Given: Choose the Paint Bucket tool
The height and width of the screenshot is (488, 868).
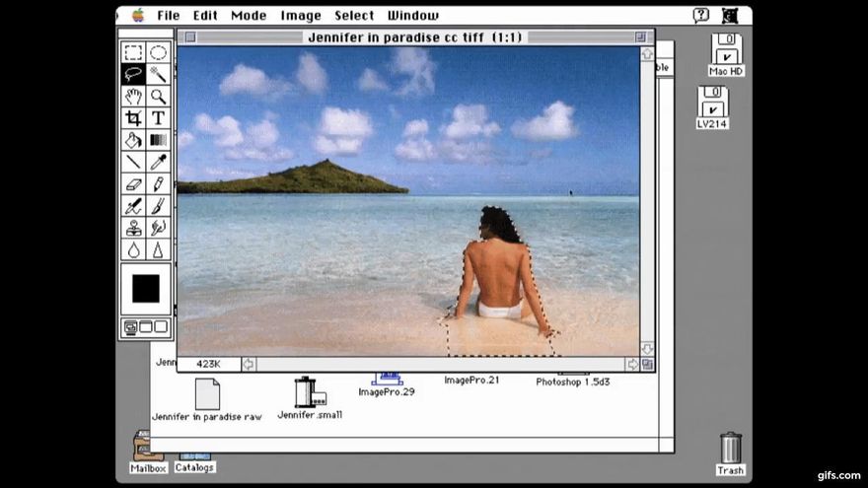Looking at the screenshot, I should pyautogui.click(x=133, y=140).
